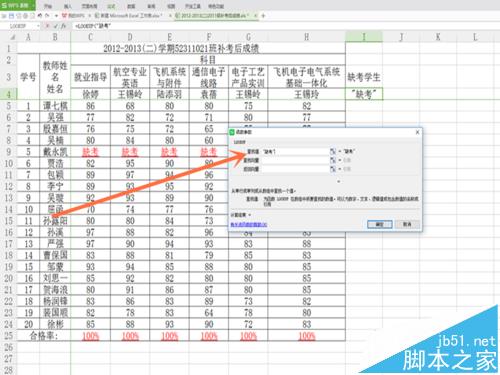Click the title cell 2012-2013(二)学期 补考后成绩
Image resolution: width=500 pixels, height=375 pixels.
pyautogui.click(x=181, y=48)
